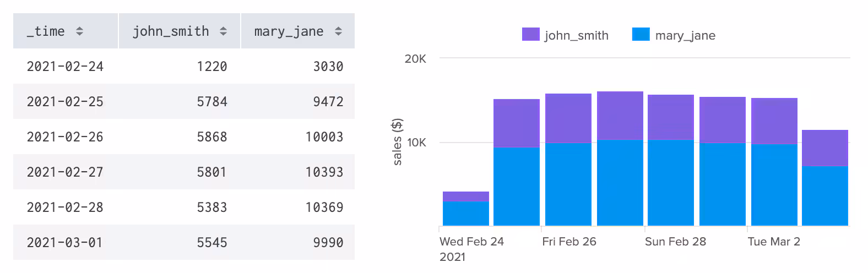
Task: Click the _time column sort icon
Action: point(79,31)
